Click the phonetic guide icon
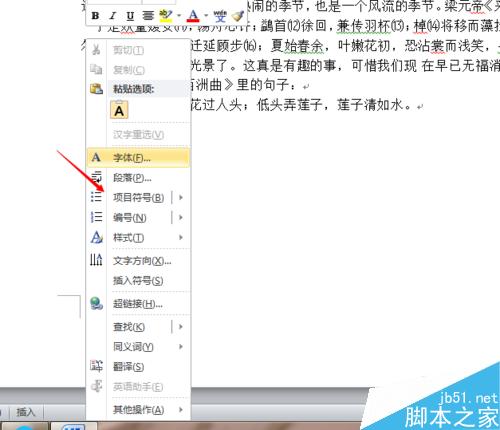This screenshot has width=500, height=430. [x=220, y=16]
